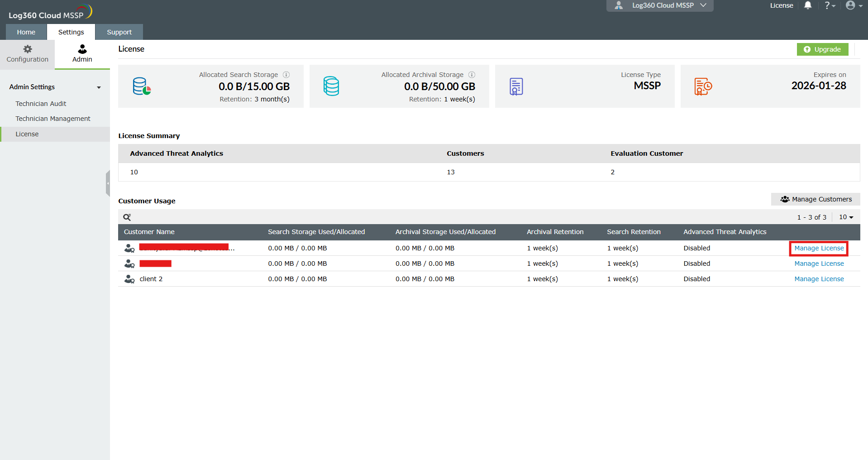
Task: Open Technician Audit in the sidebar
Action: click(41, 104)
